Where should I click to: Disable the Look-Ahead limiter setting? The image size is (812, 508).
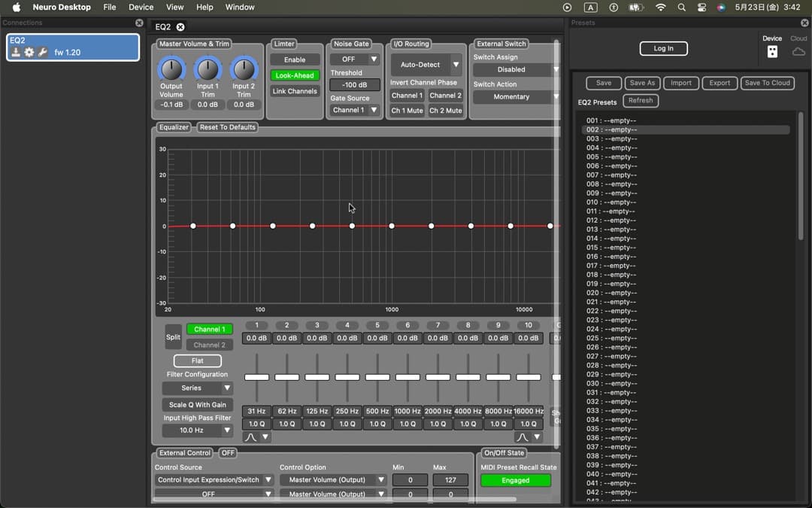pyautogui.click(x=295, y=75)
